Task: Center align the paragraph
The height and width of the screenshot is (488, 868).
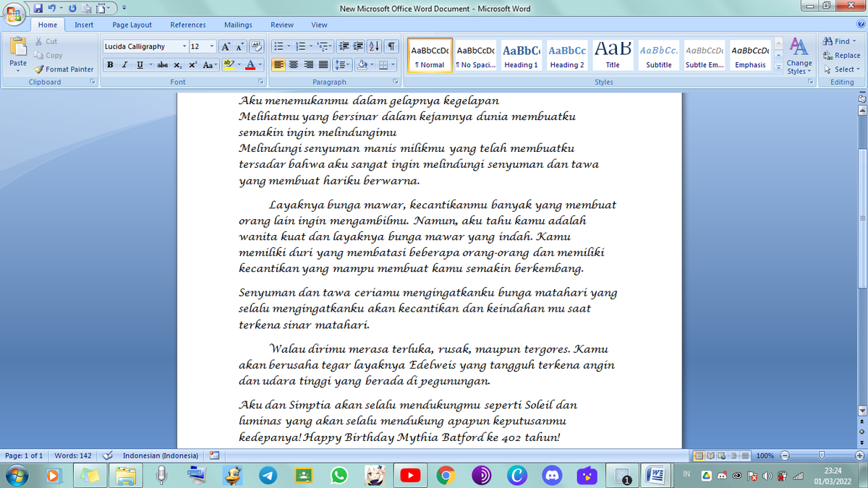Action: 293,64
